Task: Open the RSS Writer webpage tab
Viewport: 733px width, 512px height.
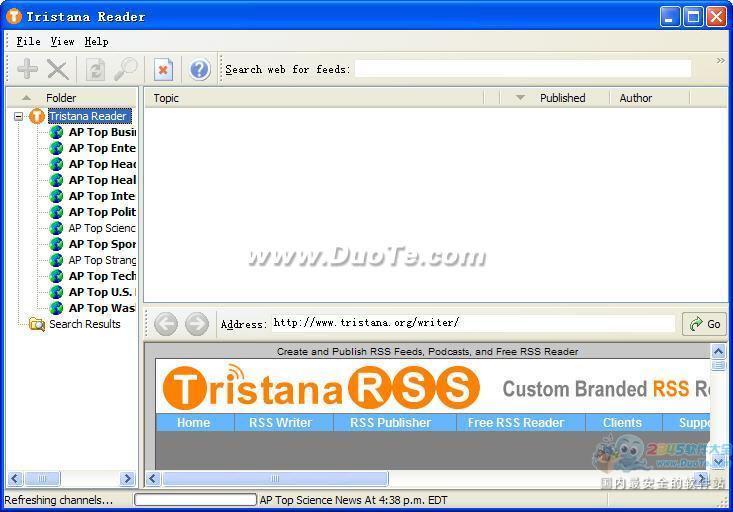Action: click(280, 423)
